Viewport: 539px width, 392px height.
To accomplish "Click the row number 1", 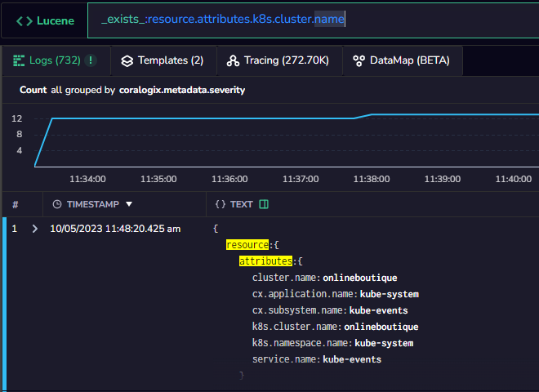I will coord(14,229).
